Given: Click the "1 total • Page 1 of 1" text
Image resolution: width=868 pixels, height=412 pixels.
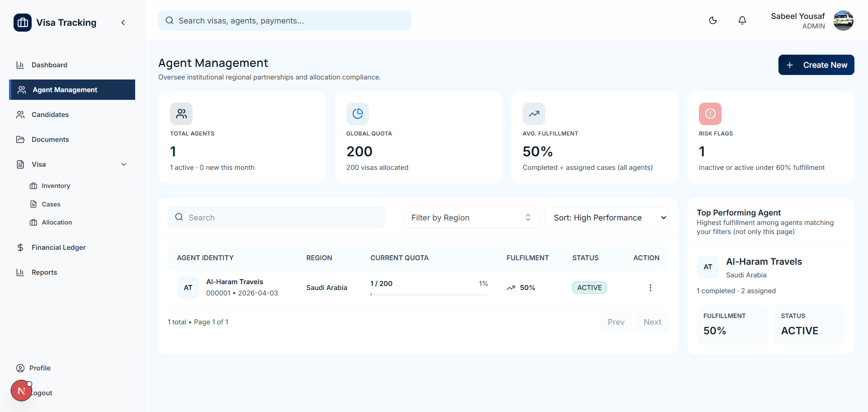Looking at the screenshot, I should (198, 322).
